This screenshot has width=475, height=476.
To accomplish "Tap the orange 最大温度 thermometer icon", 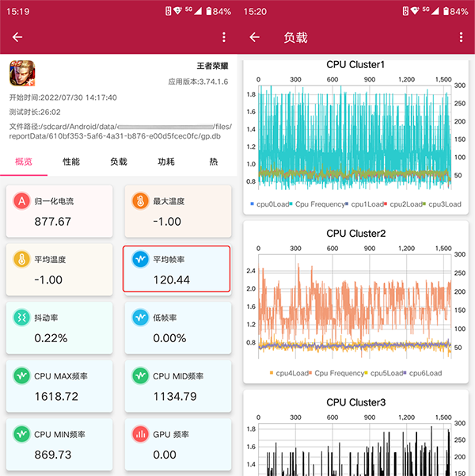I will tap(140, 202).
